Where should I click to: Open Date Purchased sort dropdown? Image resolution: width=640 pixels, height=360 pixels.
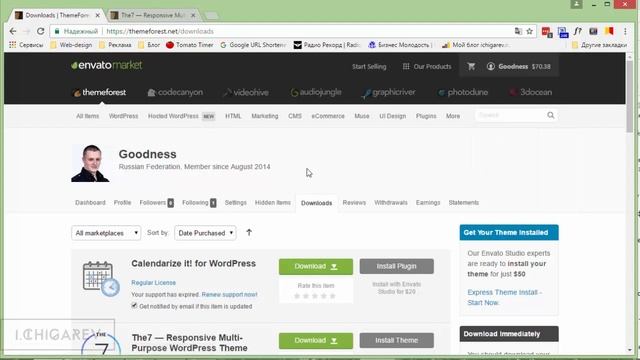[x=205, y=233]
